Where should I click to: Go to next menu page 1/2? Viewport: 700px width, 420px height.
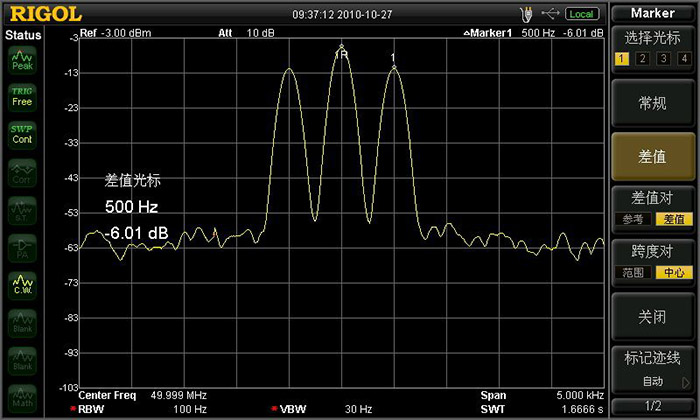652,405
